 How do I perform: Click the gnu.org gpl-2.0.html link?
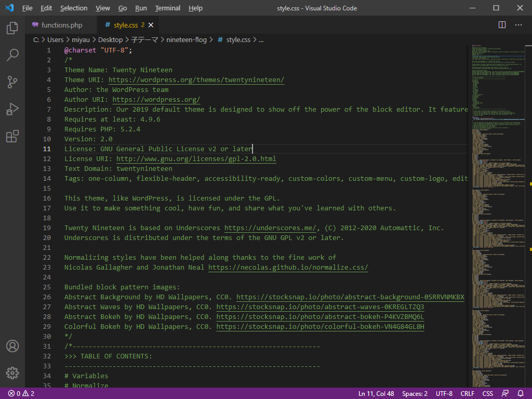click(196, 159)
